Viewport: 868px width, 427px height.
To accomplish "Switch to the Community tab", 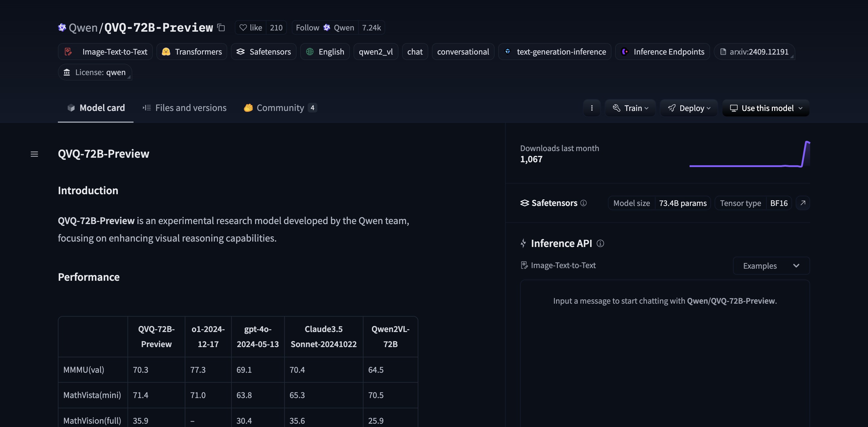I will click(x=280, y=108).
